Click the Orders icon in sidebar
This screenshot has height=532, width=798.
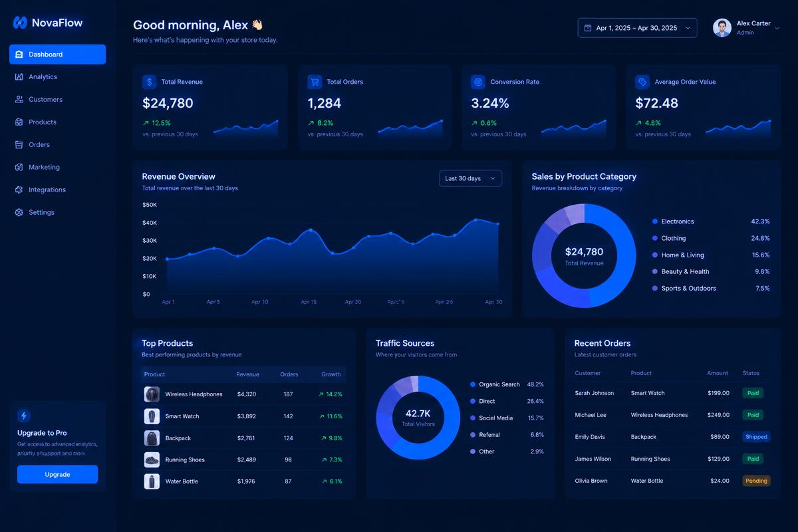(x=19, y=145)
